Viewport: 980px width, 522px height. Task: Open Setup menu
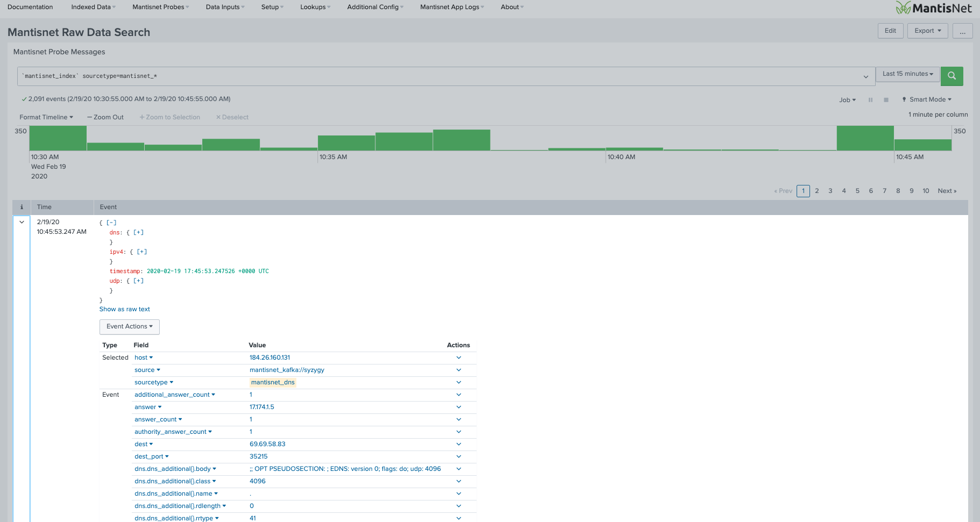pyautogui.click(x=272, y=7)
